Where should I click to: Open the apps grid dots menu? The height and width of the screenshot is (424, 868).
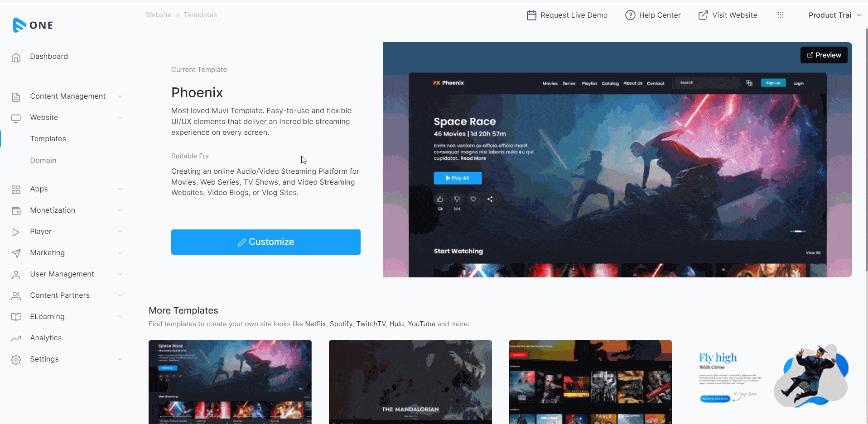780,15
